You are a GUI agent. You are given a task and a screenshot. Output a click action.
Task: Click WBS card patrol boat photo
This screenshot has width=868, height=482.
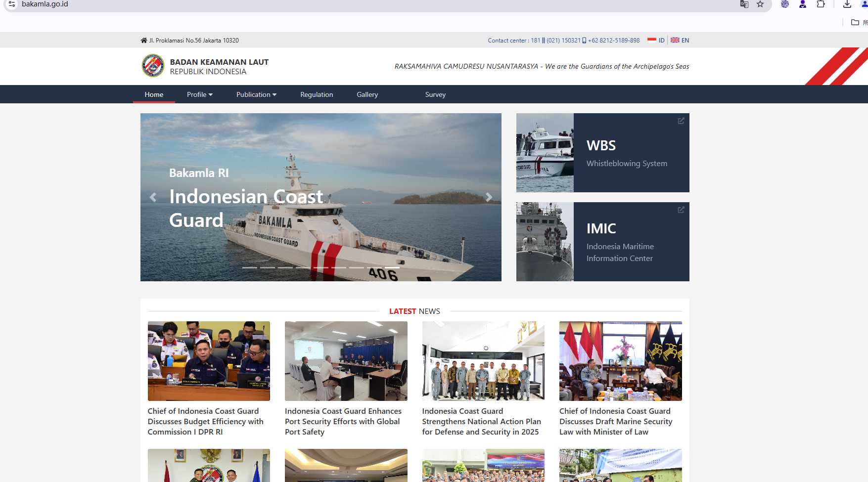pyautogui.click(x=545, y=153)
